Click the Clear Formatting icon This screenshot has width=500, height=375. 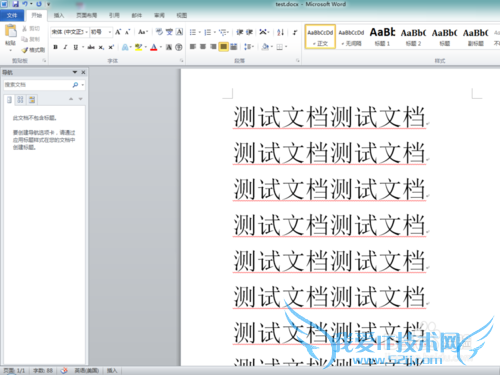point(159,32)
